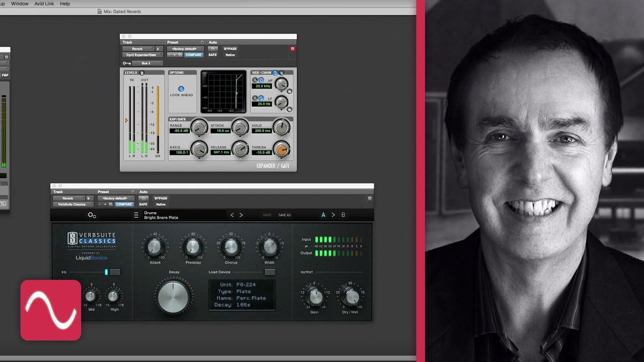Select VerbSuite setting B
The image size is (644, 362).
point(343,215)
